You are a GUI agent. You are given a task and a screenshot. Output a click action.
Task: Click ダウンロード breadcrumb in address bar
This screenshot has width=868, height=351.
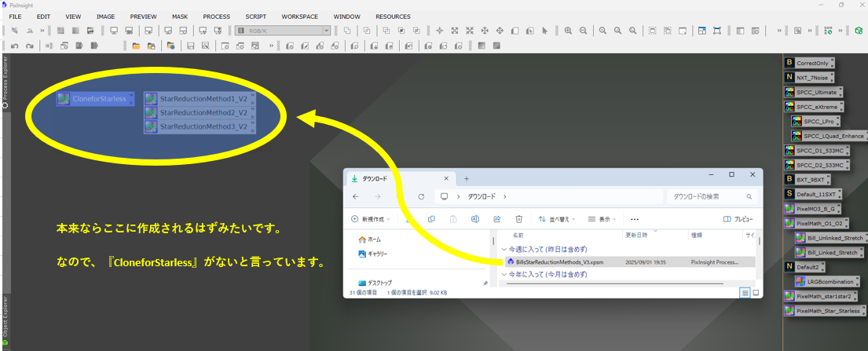coord(483,196)
